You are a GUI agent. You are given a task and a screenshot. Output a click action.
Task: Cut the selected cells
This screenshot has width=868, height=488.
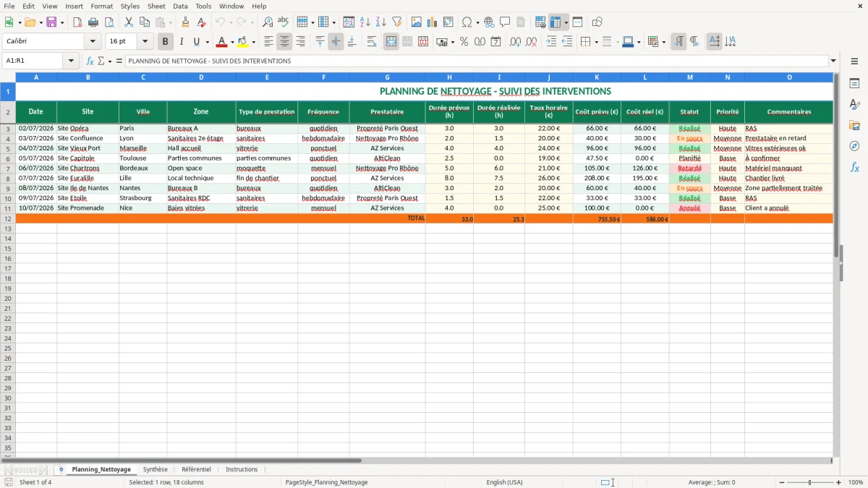[x=128, y=22]
